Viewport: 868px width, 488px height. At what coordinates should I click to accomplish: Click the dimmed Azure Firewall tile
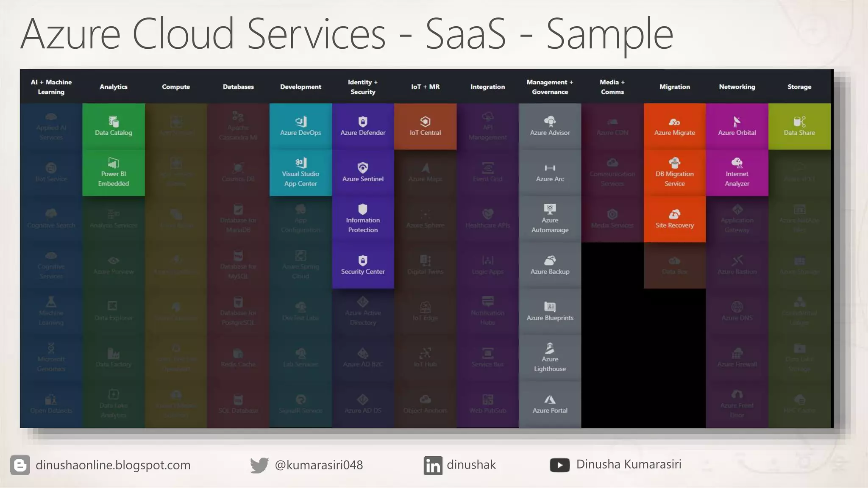737,358
